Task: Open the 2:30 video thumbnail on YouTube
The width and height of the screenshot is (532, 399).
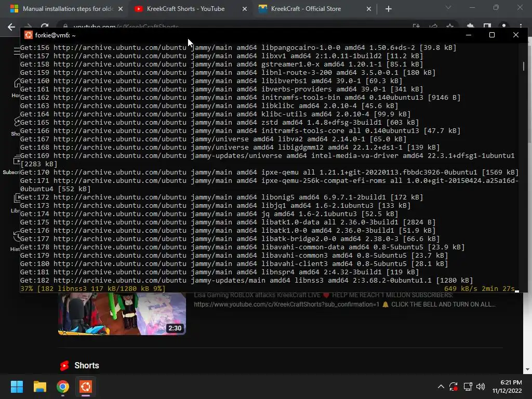Action: tap(122, 313)
